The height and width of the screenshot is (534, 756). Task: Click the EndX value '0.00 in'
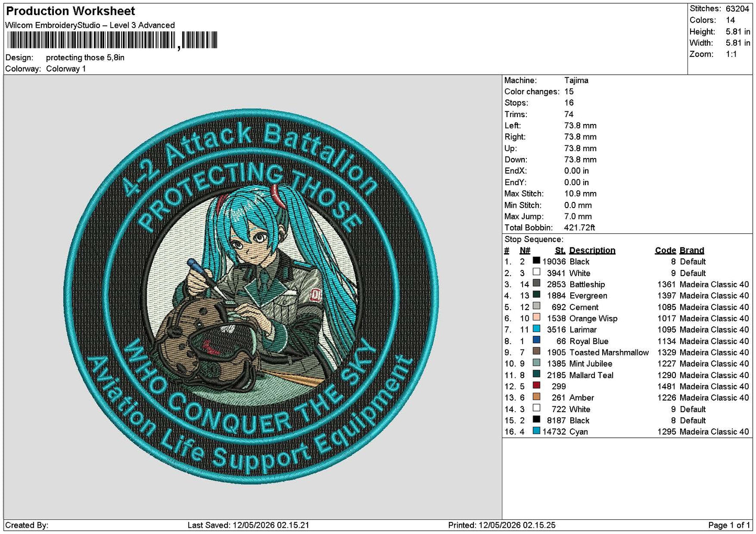coord(577,171)
